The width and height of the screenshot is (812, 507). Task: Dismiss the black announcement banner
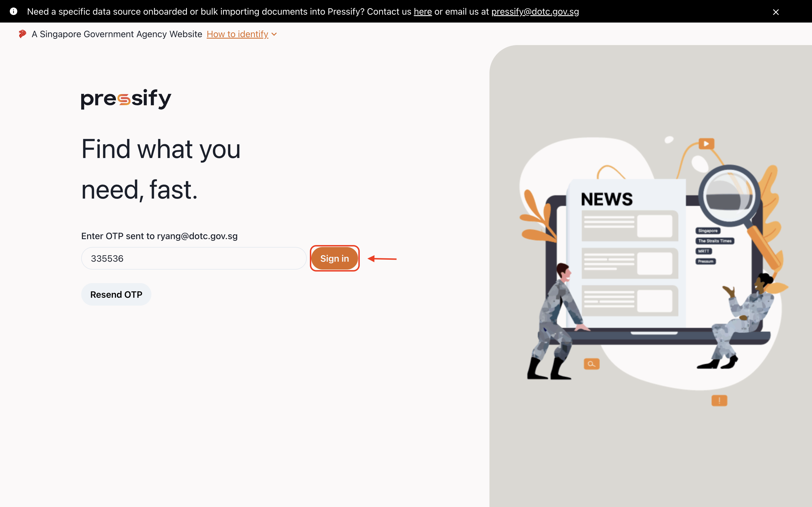tap(776, 12)
